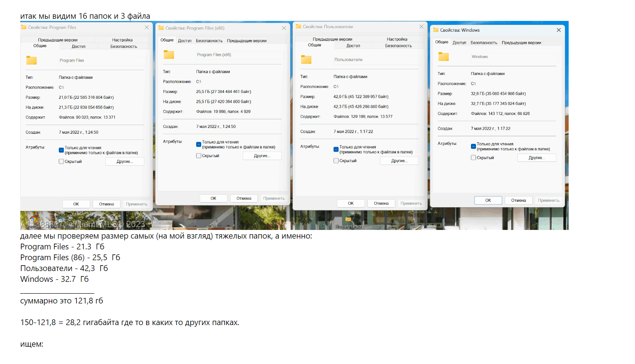Open Доступ tab in Program Files (x86) dialog
Image resolution: width=635 pixels, height=364 pixels.
(185, 41)
